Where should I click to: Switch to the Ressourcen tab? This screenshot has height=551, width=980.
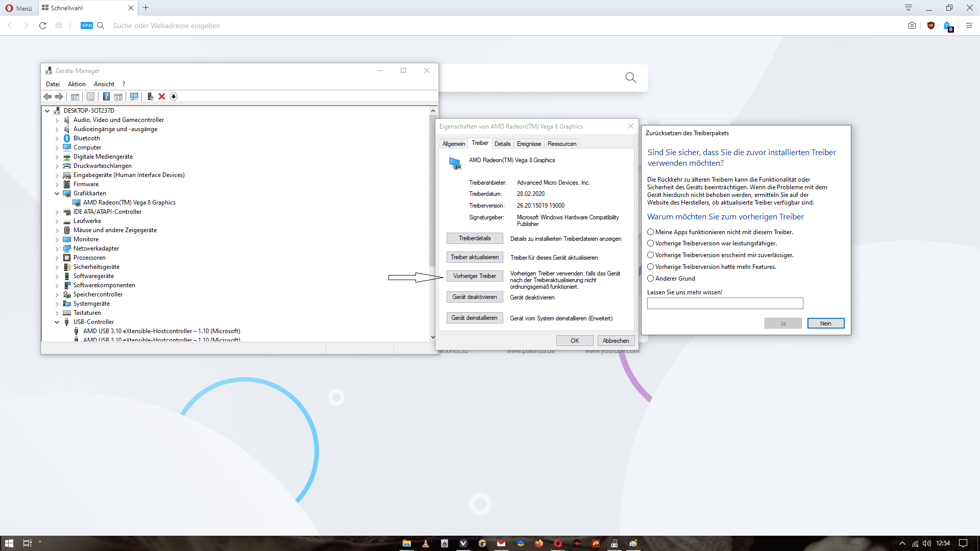pyautogui.click(x=562, y=144)
